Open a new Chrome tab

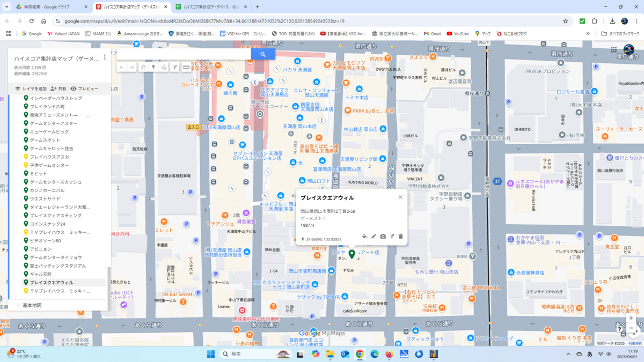[x=258, y=7]
